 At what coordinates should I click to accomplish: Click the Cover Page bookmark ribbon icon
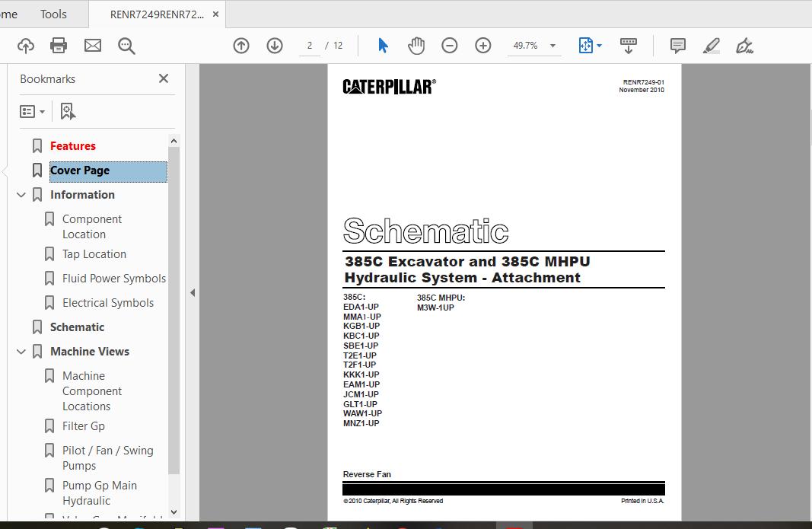(x=37, y=170)
